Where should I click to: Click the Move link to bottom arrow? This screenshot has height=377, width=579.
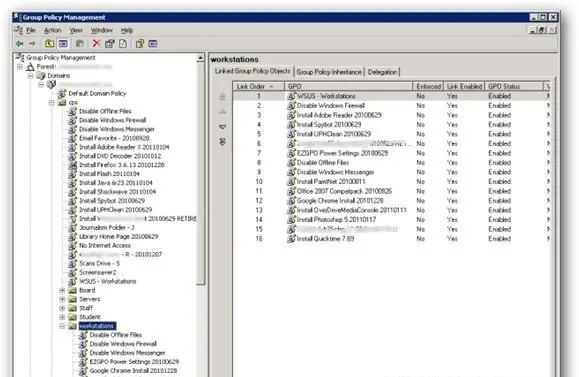click(x=222, y=141)
